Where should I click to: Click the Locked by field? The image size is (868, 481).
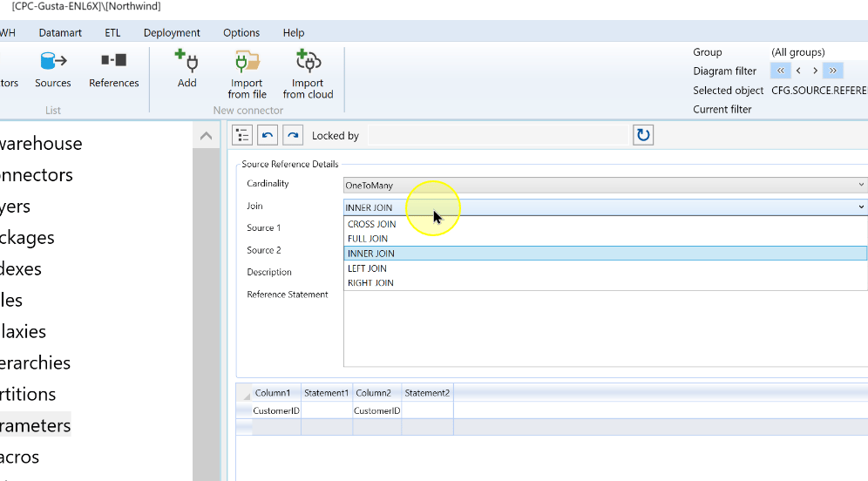tap(498, 136)
